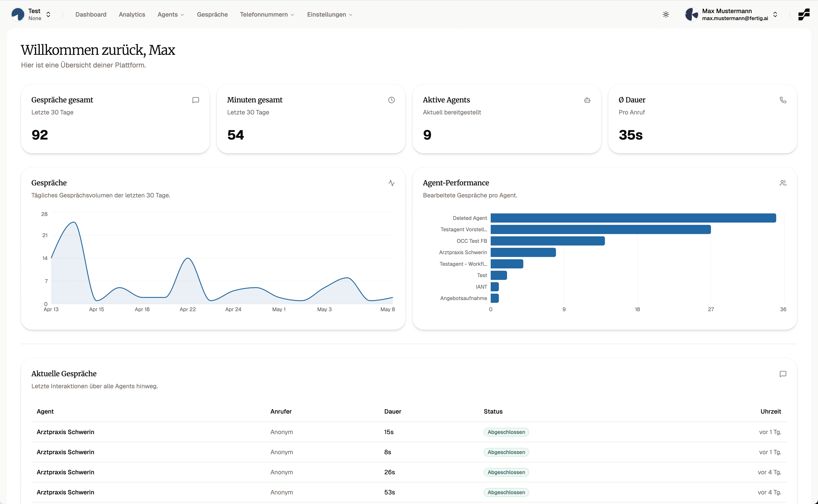This screenshot has width=818, height=504.
Task: Open the Arztpraxis Schwerin row lasting 26s
Action: pyautogui.click(x=409, y=472)
